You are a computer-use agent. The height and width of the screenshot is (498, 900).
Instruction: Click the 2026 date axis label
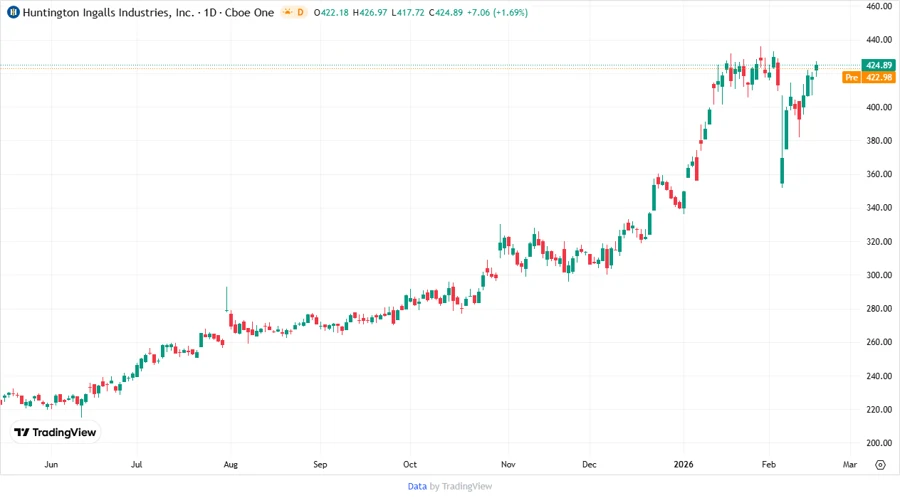click(x=684, y=464)
